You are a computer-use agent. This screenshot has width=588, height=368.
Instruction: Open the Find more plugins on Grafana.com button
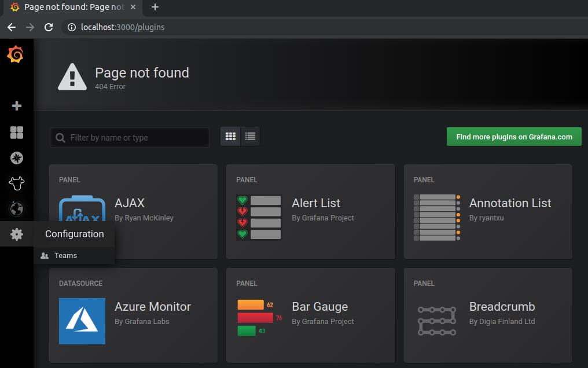click(x=513, y=137)
